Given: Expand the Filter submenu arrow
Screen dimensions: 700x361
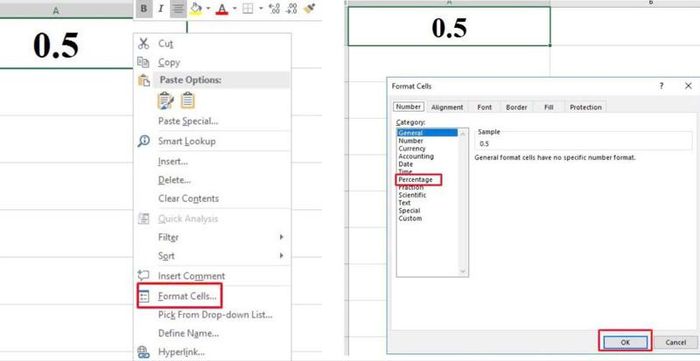Looking at the screenshot, I should (x=281, y=237).
